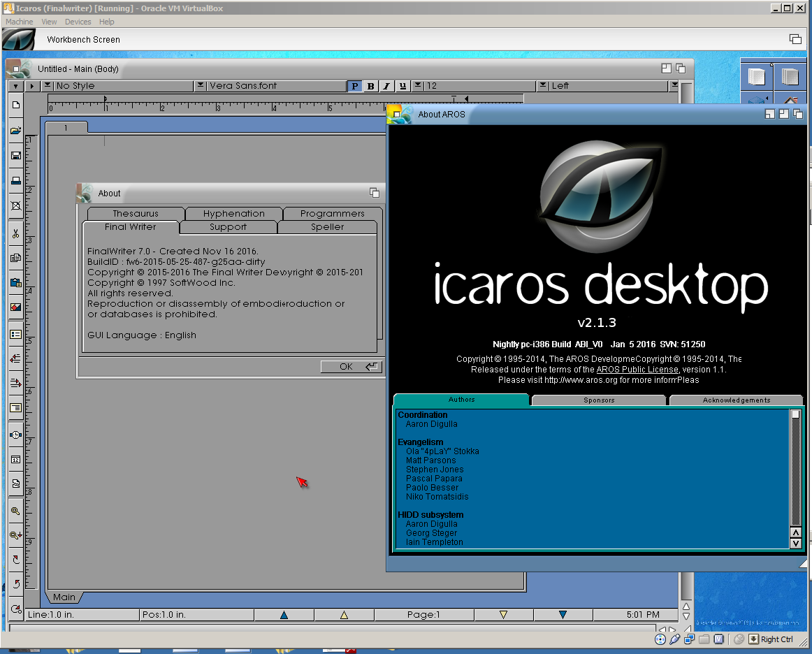Viewport: 812px width, 654px height.
Task: Open the AROS Public License link
Action: (x=637, y=370)
